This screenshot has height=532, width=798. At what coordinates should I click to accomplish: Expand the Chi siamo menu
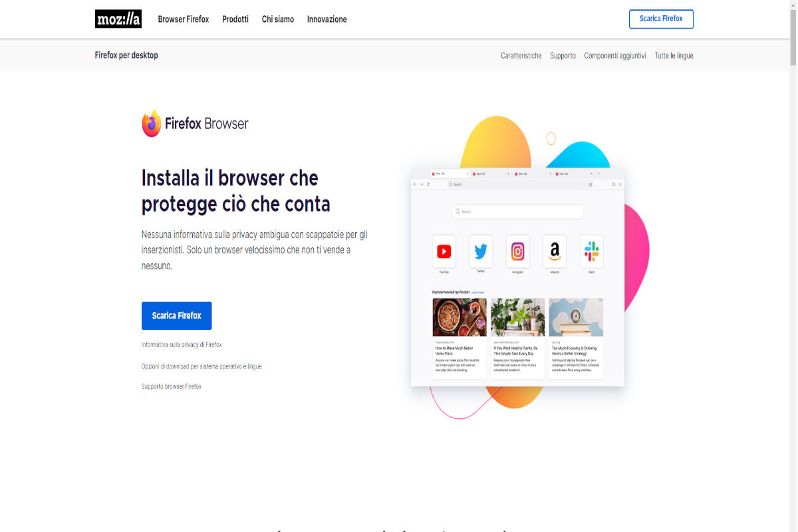pyautogui.click(x=278, y=19)
